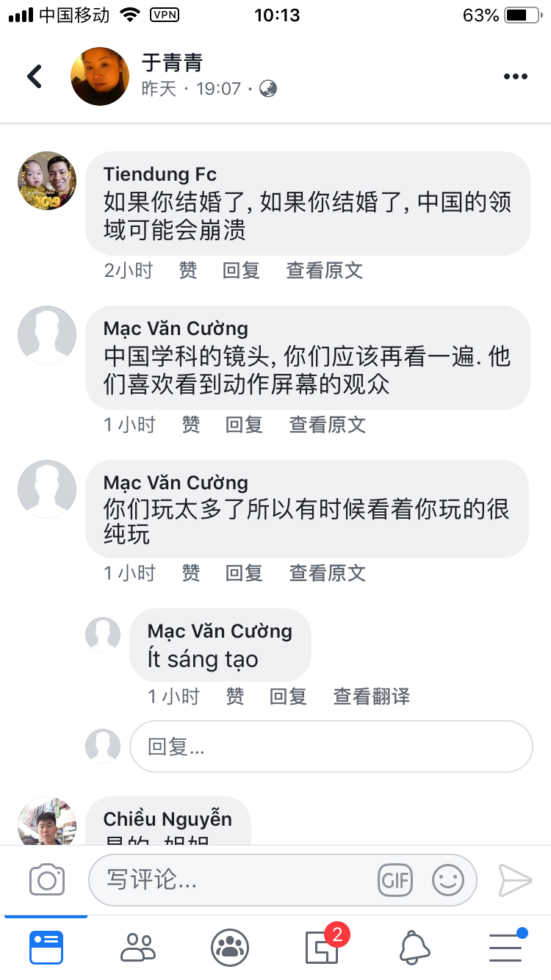The width and height of the screenshot is (551, 980).
Task: Tap the 回复... reply input field
Action: click(331, 746)
